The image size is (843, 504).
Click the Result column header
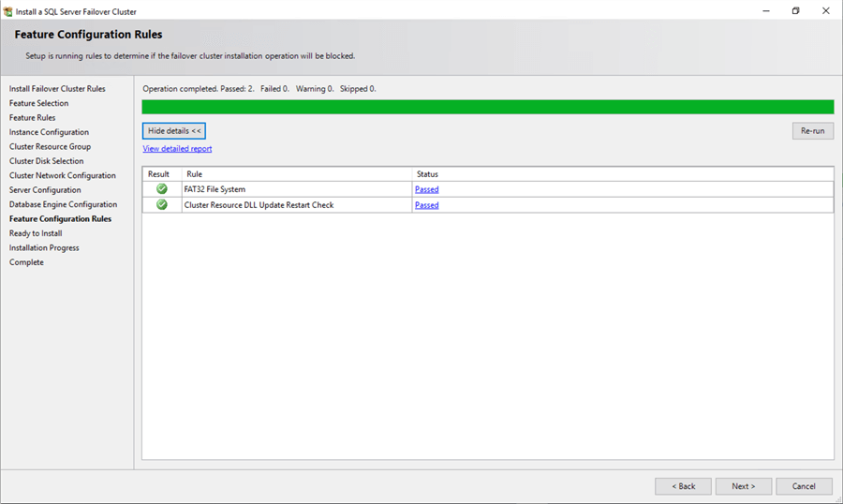click(x=162, y=174)
